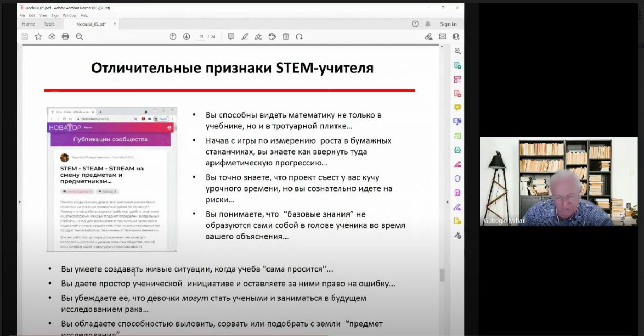Viewport: 644px width, 336px height.
Task: Open the purple PDF save tool in the right pane
Action: [x=457, y=192]
